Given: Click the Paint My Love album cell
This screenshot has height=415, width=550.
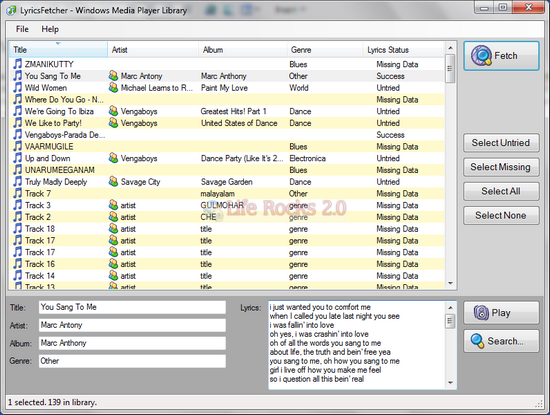Looking at the screenshot, I should 224,88.
